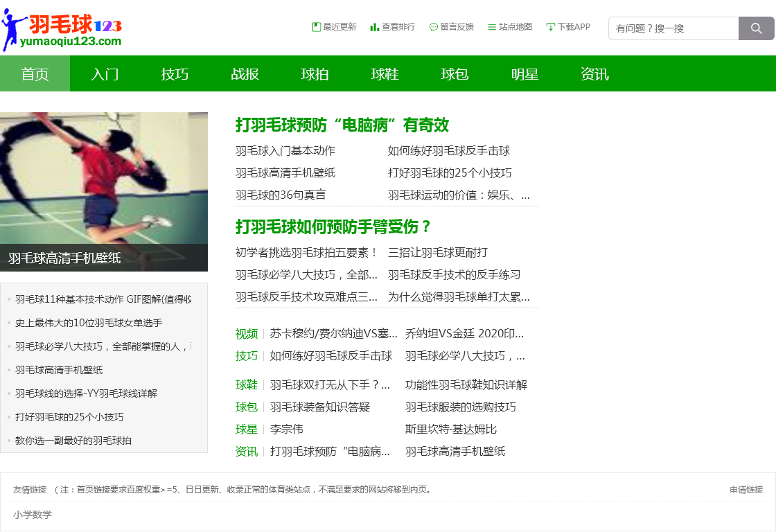Go to 首页 navigation tab
This screenshot has height=532, width=776.
35,73
